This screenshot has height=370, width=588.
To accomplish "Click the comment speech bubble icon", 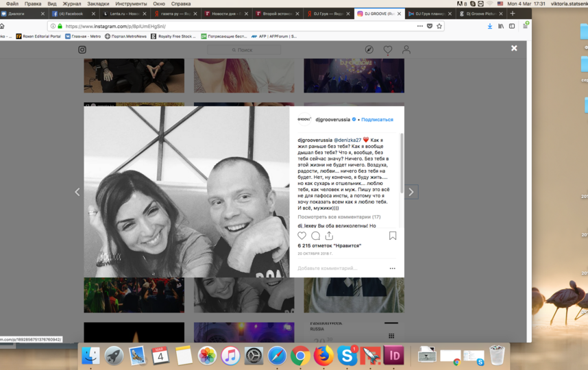I will coord(315,236).
